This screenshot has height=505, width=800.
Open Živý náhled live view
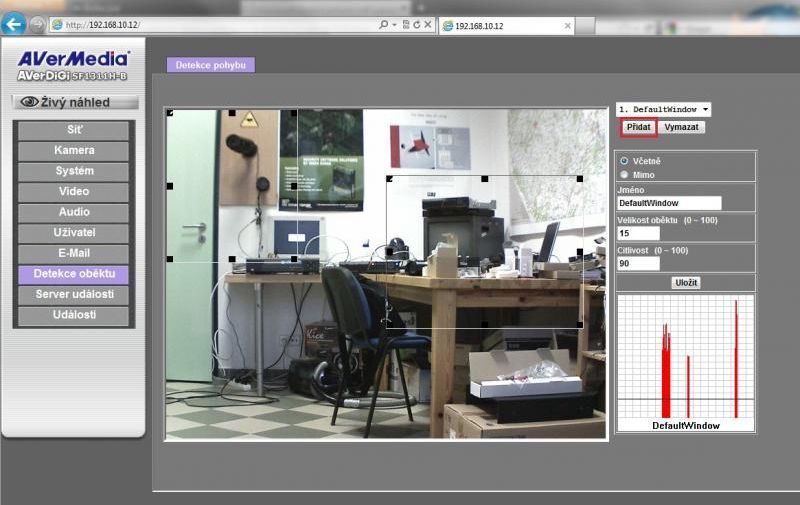(x=74, y=102)
